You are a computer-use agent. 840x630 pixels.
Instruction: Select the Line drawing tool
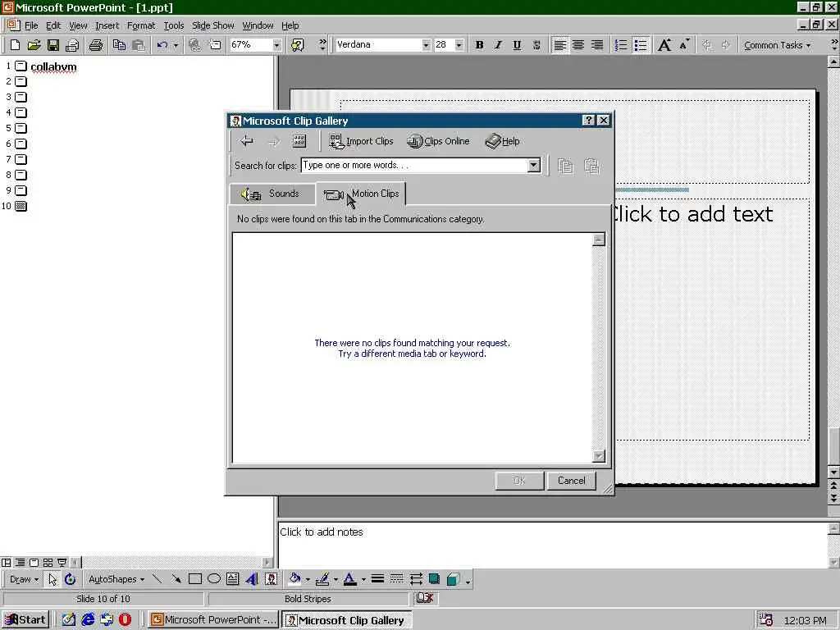(x=157, y=579)
